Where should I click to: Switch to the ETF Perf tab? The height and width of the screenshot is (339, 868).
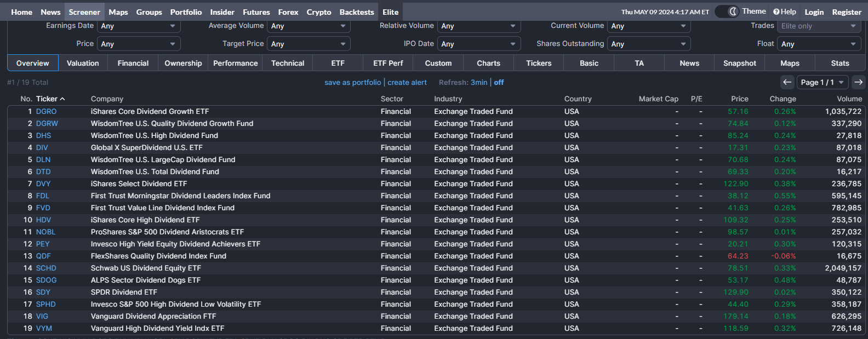coord(388,63)
